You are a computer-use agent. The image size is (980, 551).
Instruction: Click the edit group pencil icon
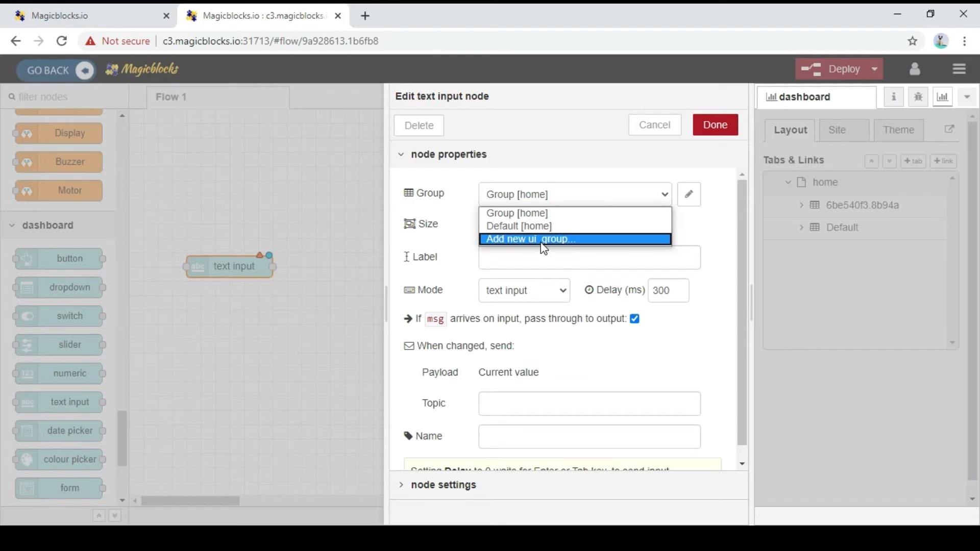tap(688, 194)
